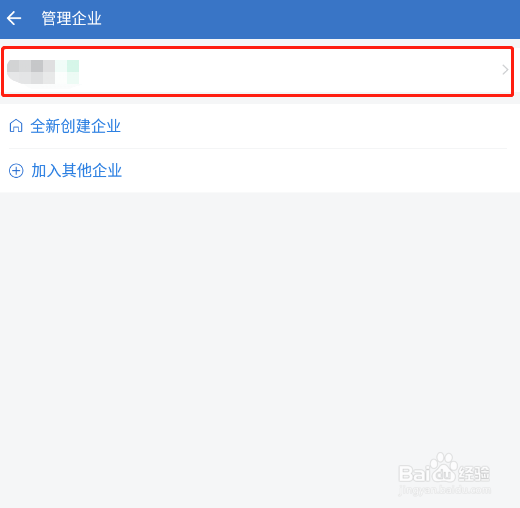This screenshot has width=520, height=508.
Task: Tap the 全新创建企业 link text
Action: tap(76, 126)
